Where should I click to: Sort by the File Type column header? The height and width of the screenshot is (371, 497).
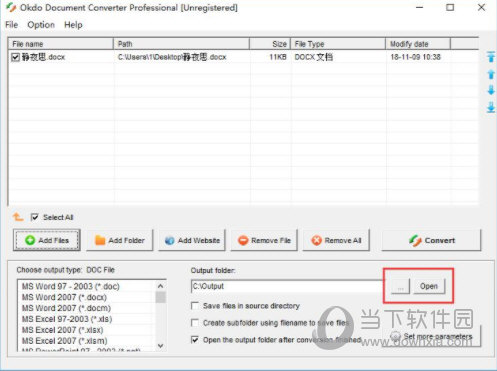click(338, 44)
